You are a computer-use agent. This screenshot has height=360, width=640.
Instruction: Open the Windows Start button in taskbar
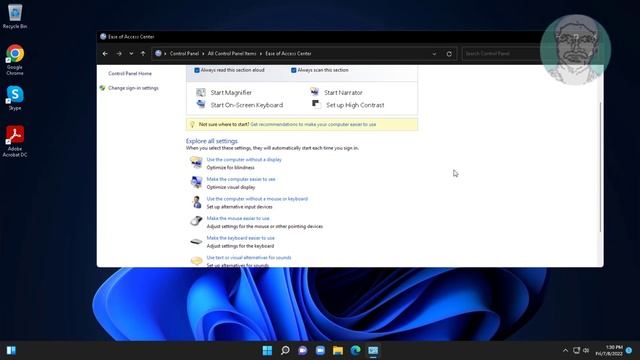267,350
